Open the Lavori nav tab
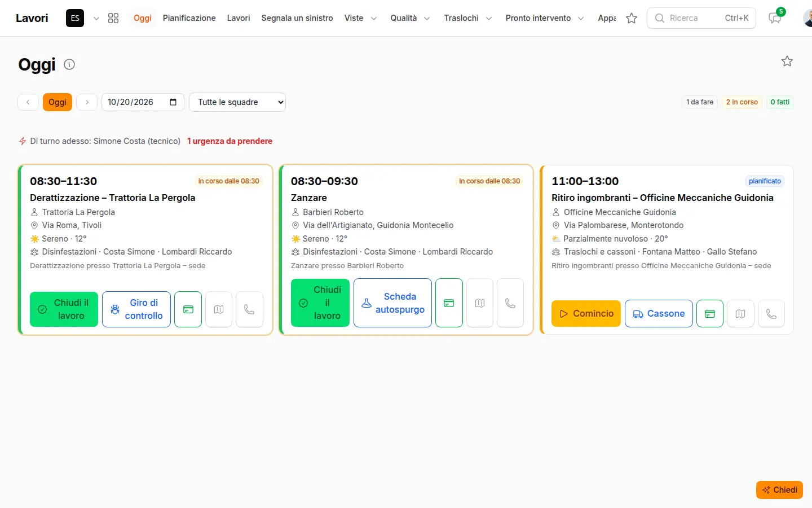The image size is (812, 508). (x=239, y=18)
